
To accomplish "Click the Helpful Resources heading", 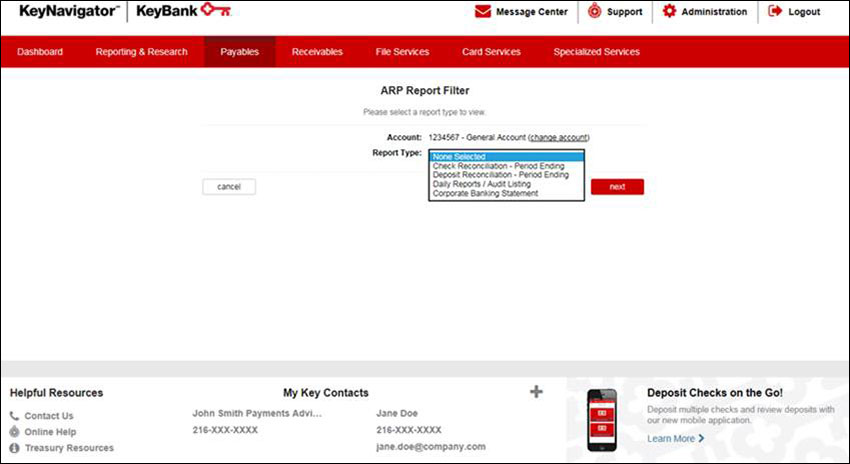I will point(56,392).
